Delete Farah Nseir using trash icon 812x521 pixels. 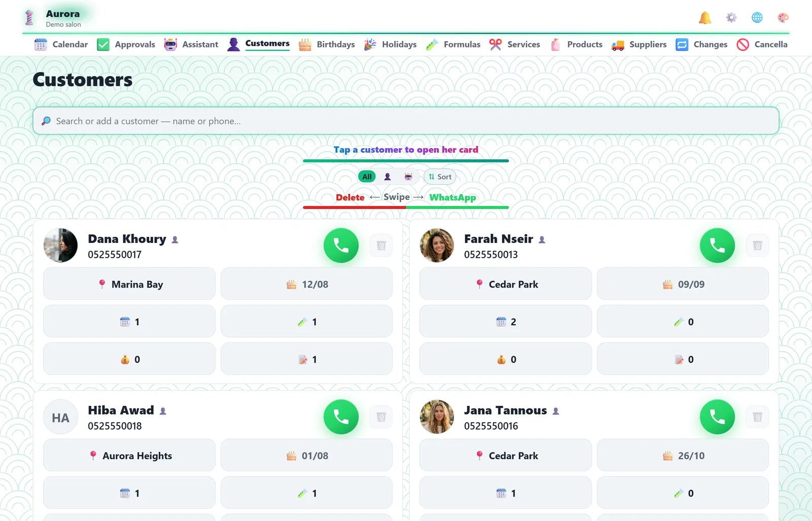pos(757,246)
